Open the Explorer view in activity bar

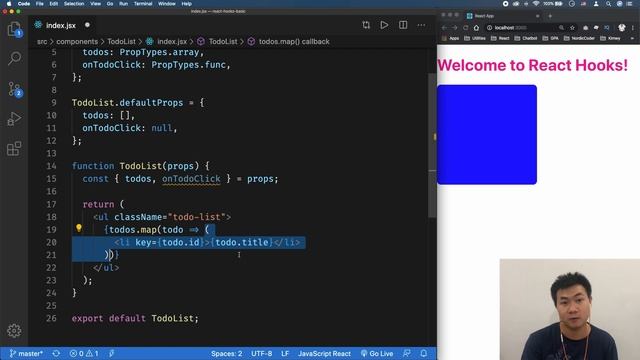(14, 29)
